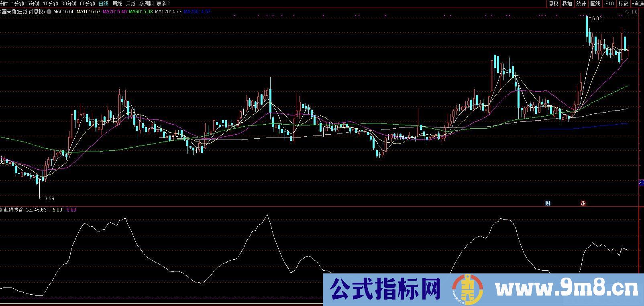Click the 财 financial event marker
Screen dimensions: 644x306
pyautogui.click(x=548, y=203)
